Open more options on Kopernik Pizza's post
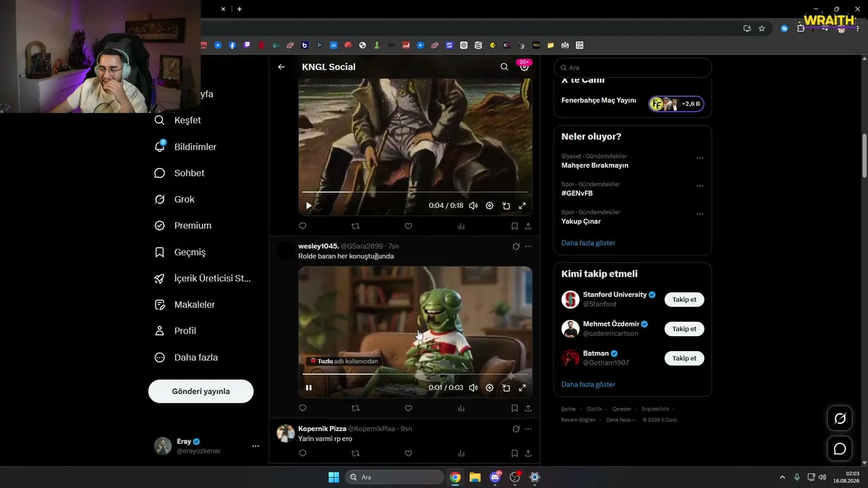Viewport: 868px width, 488px height. pyautogui.click(x=528, y=429)
